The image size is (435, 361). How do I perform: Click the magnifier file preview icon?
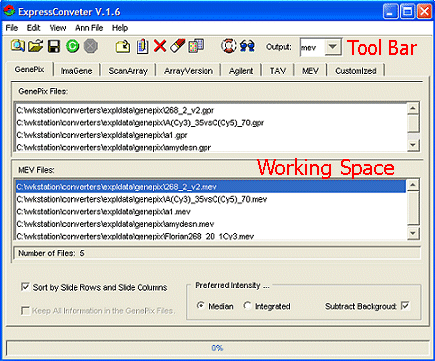click(x=17, y=46)
